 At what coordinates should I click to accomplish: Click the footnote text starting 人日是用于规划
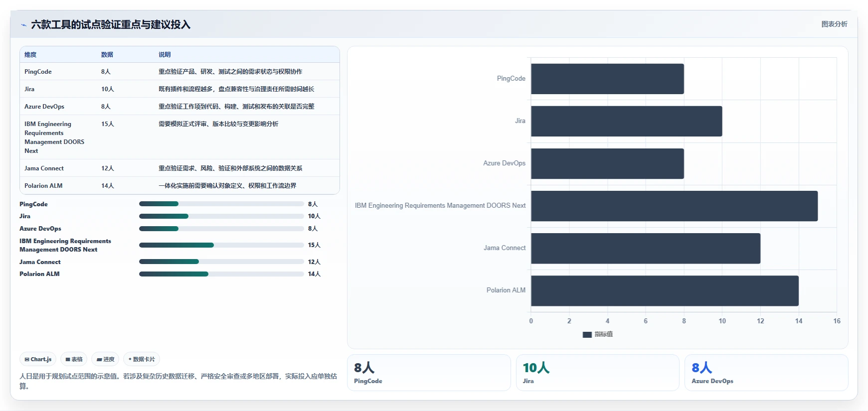[178, 381]
